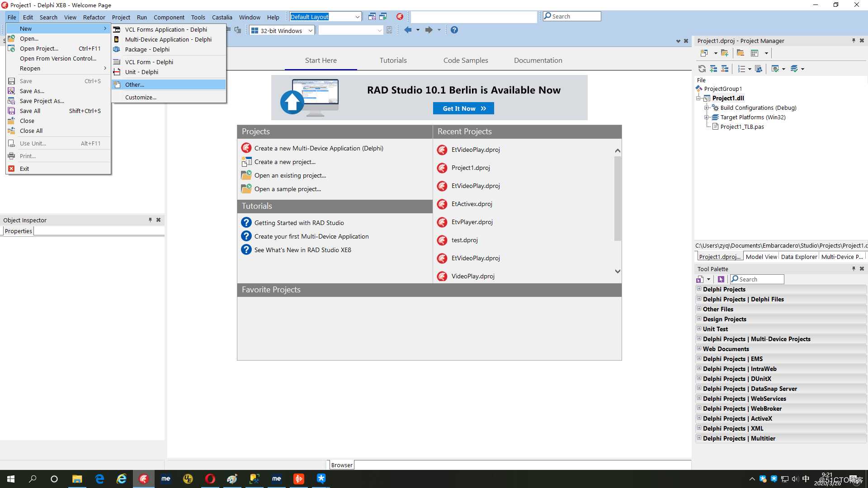Viewport: 868px width, 488px height.
Task: Choose Exit from the File menu
Action: coord(59,169)
